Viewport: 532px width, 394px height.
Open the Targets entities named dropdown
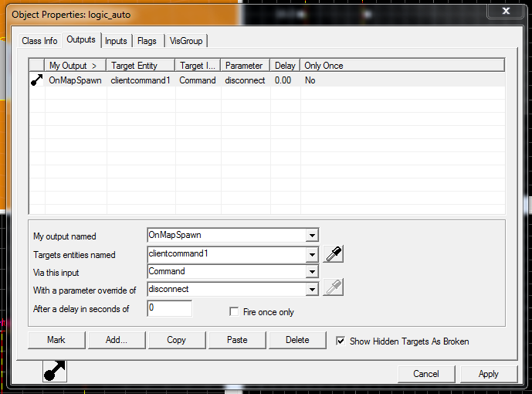click(312, 254)
